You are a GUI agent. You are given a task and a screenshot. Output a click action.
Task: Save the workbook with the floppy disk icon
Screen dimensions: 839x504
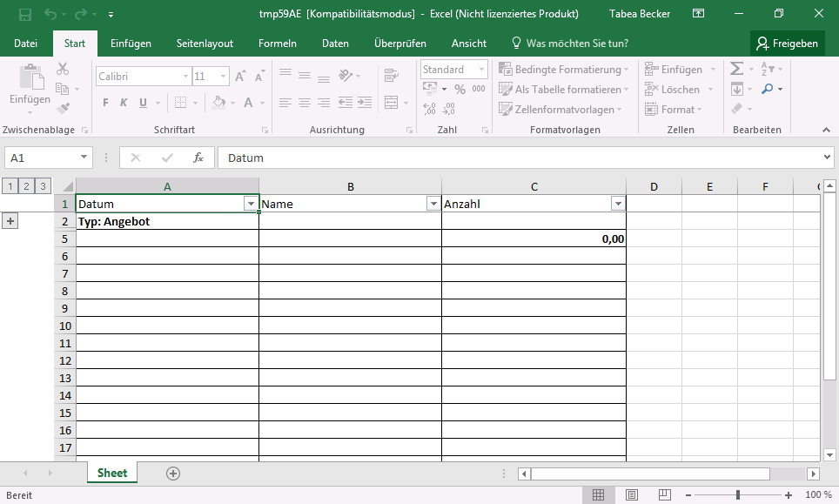pos(24,15)
